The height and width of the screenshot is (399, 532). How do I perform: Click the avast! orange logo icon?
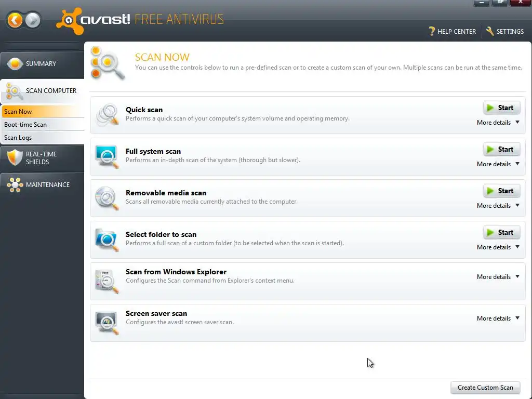(70, 21)
